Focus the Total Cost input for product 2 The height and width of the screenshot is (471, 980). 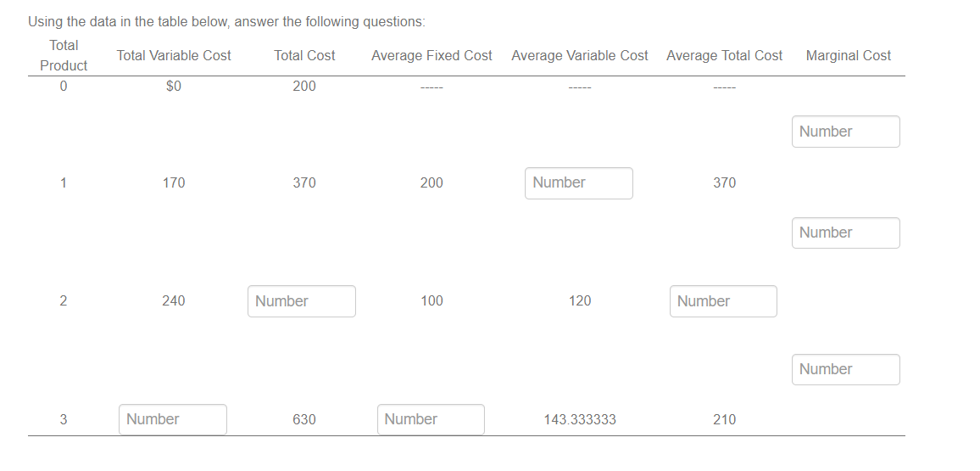tap(302, 301)
